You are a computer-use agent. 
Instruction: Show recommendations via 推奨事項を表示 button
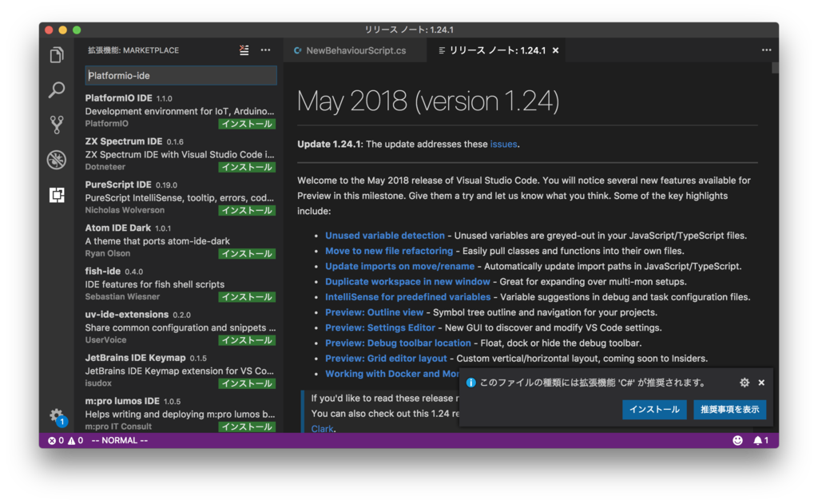point(730,410)
